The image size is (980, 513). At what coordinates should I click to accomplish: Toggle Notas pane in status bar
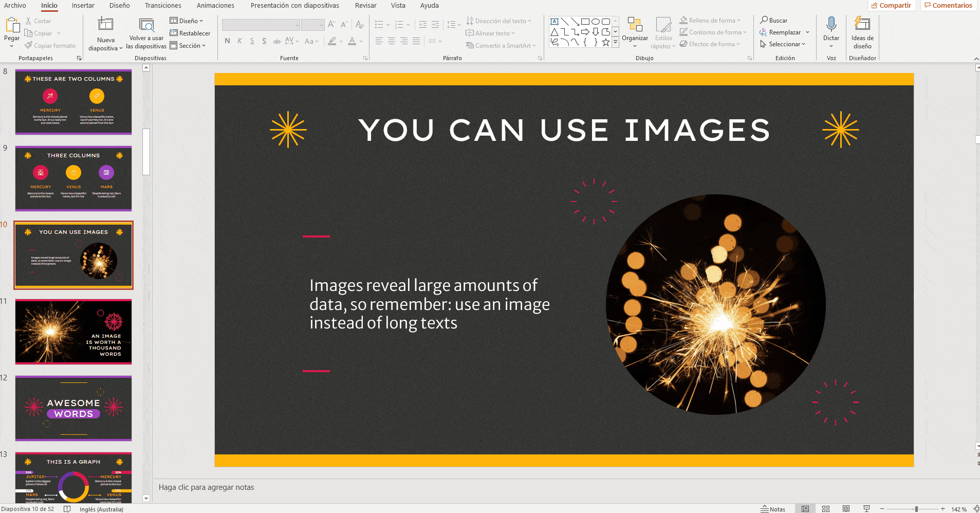773,509
